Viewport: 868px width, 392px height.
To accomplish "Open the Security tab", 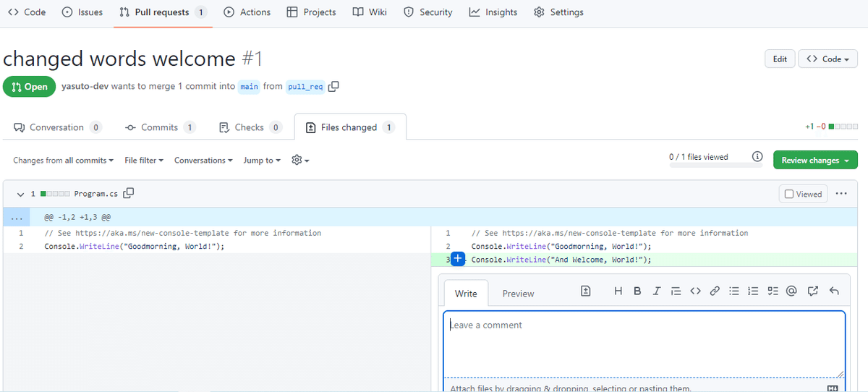I will (x=428, y=12).
